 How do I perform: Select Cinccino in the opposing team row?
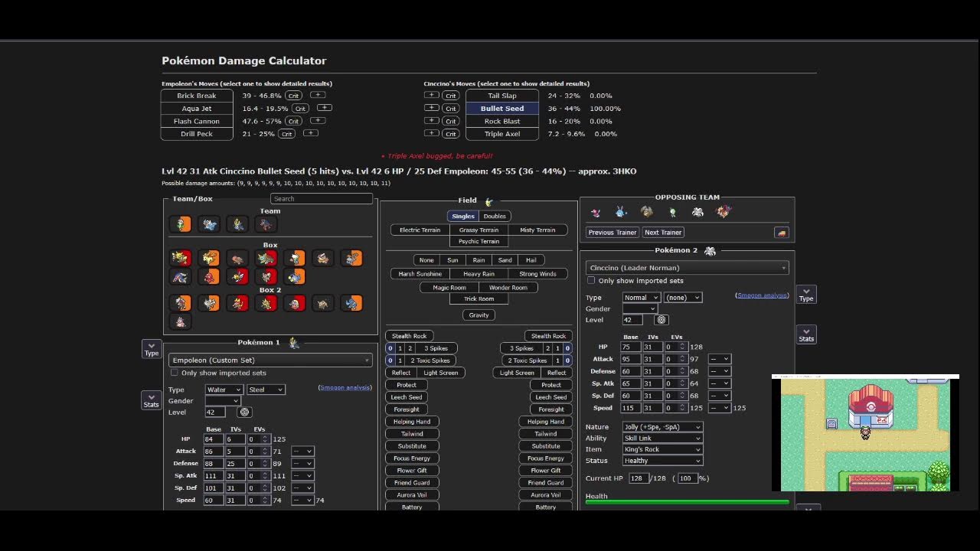click(697, 212)
